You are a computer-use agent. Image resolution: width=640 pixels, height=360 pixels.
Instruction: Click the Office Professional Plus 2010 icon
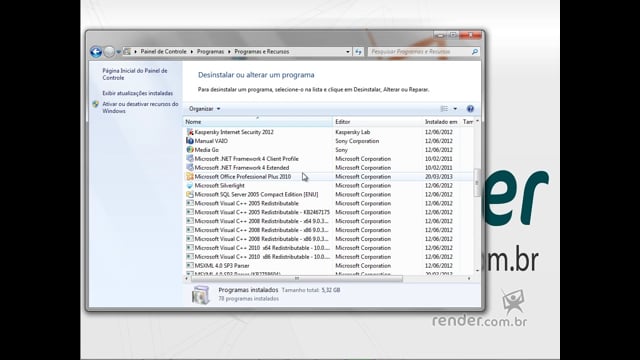point(190,176)
